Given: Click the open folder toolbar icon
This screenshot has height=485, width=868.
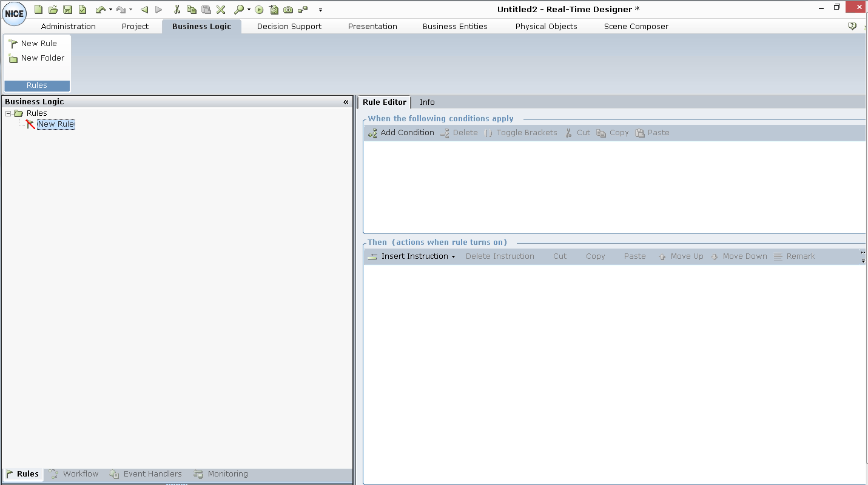Looking at the screenshot, I should tap(53, 10).
